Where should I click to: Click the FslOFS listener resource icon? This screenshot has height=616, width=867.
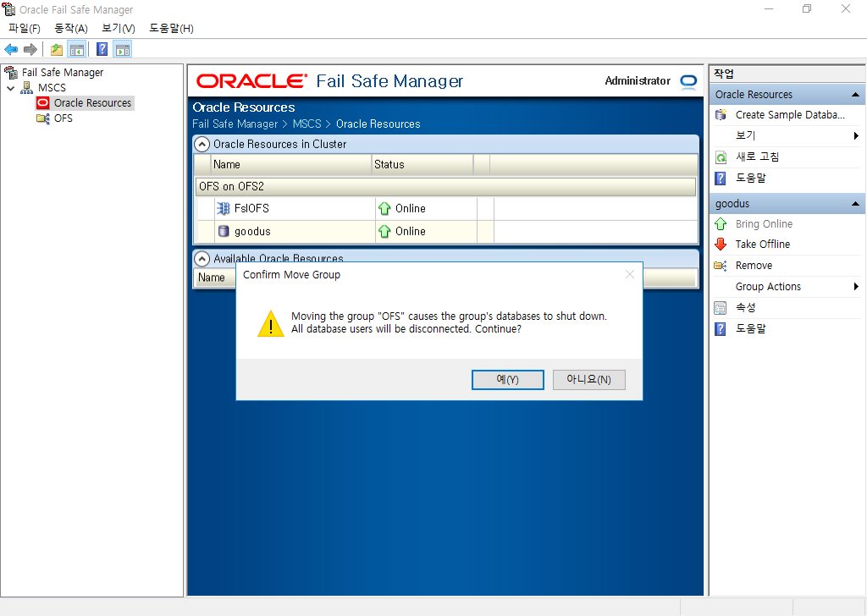(224, 208)
